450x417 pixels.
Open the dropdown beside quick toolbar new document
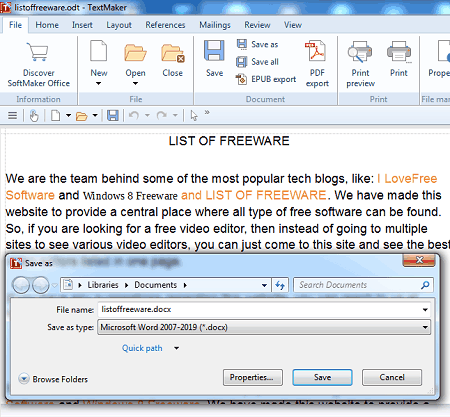68,116
